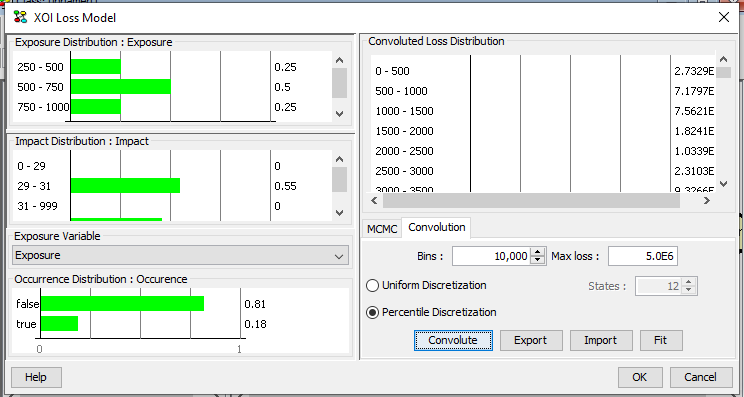Image resolution: width=744 pixels, height=397 pixels.
Task: Click the Max loss input field
Action: [x=643, y=256]
